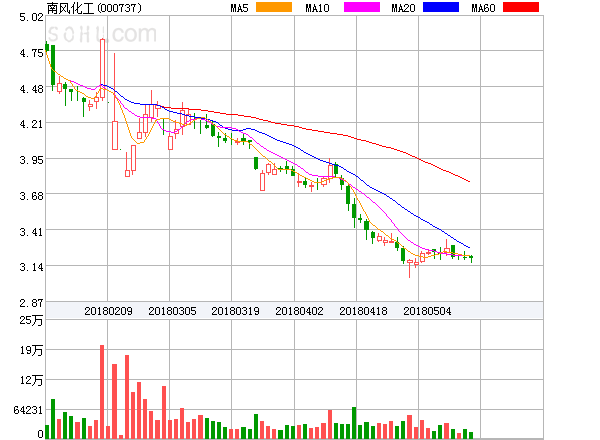Click the 19万 volume axis label
600x440 pixels.
coord(31,350)
